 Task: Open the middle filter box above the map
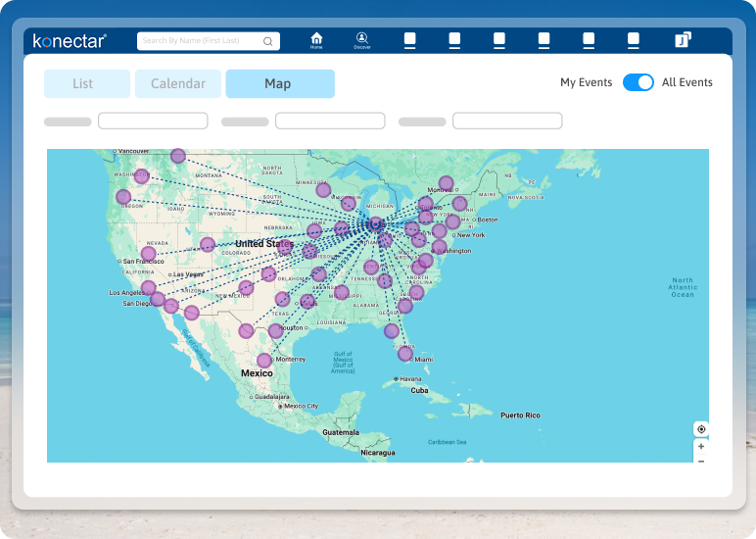(330, 122)
